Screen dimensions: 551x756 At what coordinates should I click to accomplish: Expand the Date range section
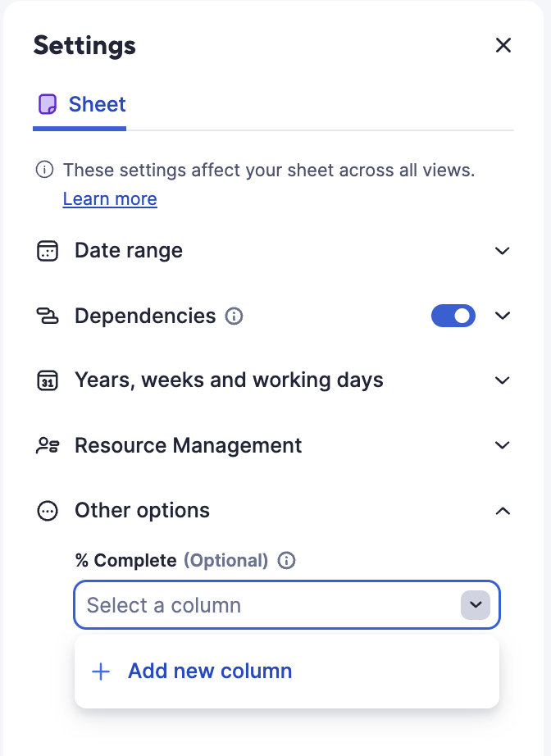point(503,250)
